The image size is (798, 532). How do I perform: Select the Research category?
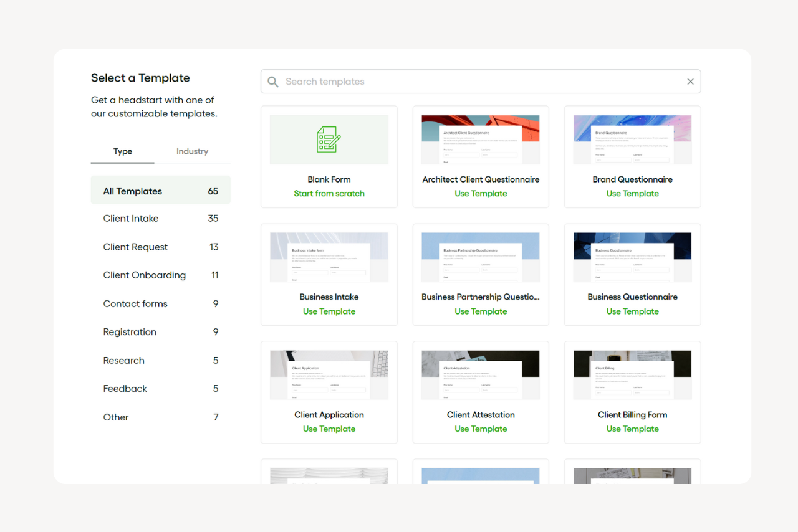(161, 361)
